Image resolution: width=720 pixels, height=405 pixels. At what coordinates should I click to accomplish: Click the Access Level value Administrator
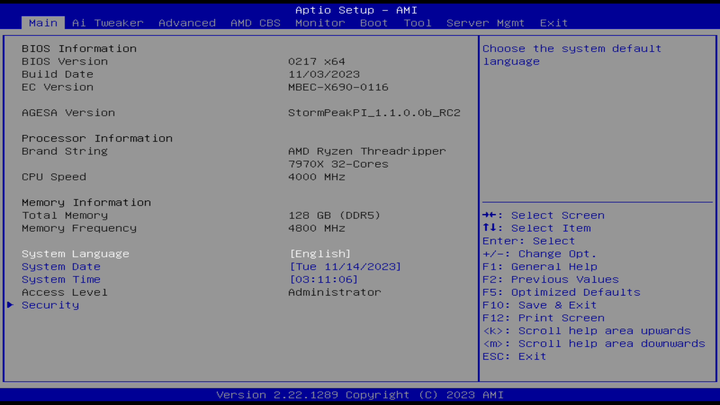[334, 292]
